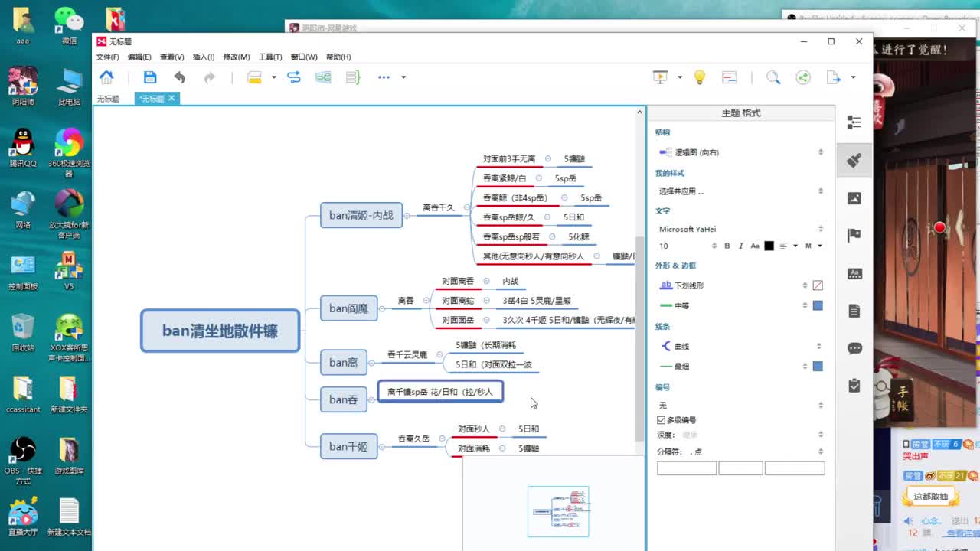Click the mind map overview thumbnail

pyautogui.click(x=558, y=511)
